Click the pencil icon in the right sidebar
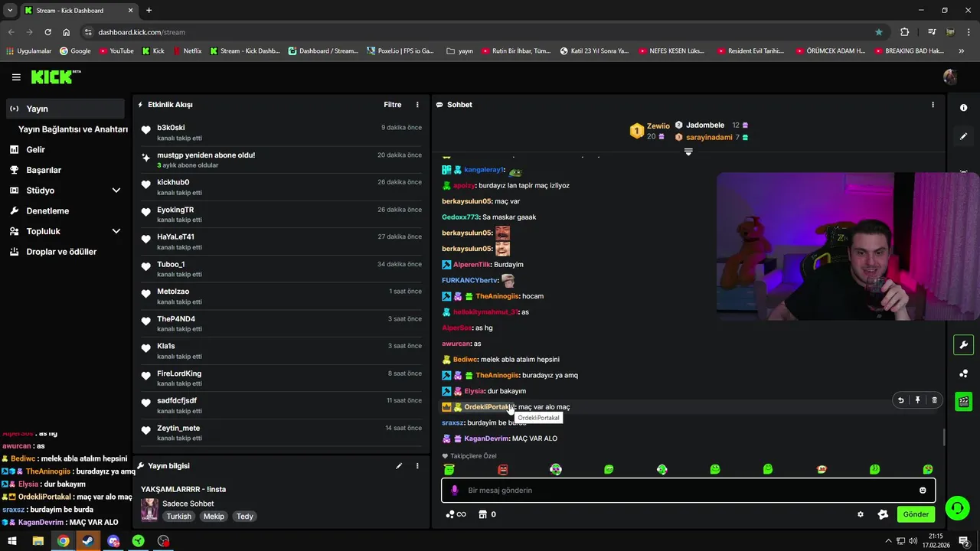Image resolution: width=980 pixels, height=551 pixels. coord(964,136)
